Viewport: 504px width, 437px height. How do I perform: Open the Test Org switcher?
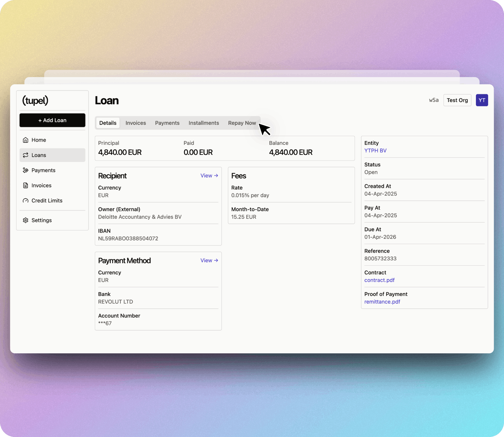tap(457, 100)
